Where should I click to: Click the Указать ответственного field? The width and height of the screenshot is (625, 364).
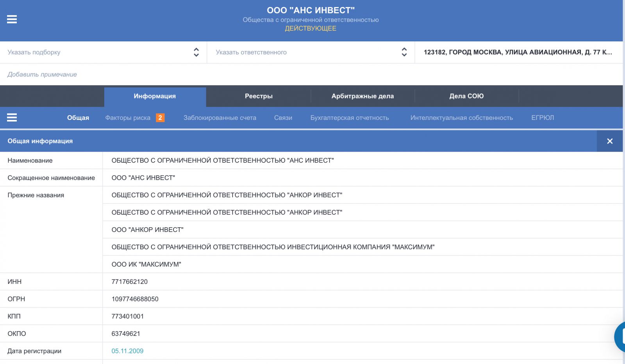coord(311,52)
